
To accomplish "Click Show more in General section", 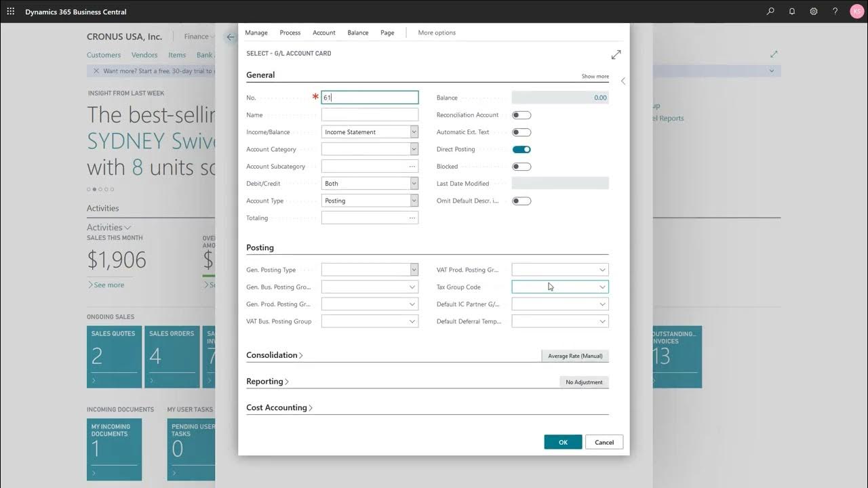I will click(x=595, y=77).
